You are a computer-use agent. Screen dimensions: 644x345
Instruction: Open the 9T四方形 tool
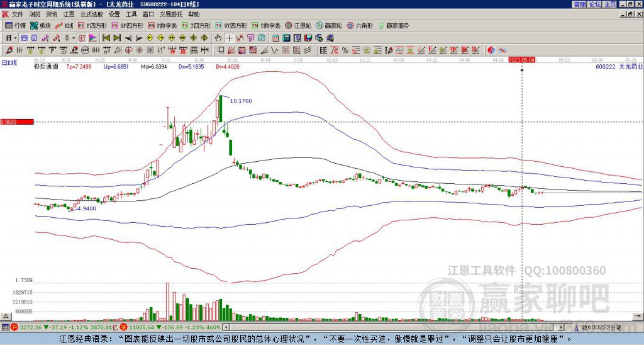coord(231,25)
